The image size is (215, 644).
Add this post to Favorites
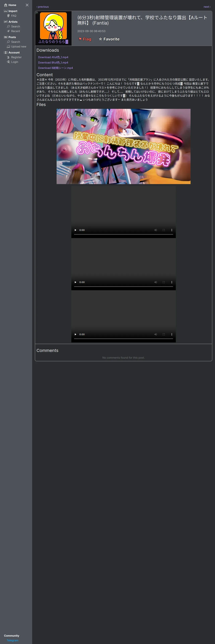[109, 39]
